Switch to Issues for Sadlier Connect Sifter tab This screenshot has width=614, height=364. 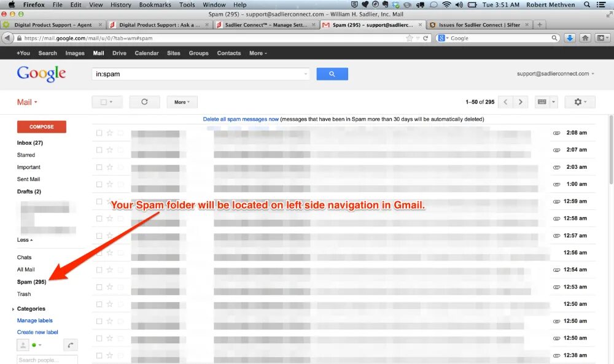point(480,25)
